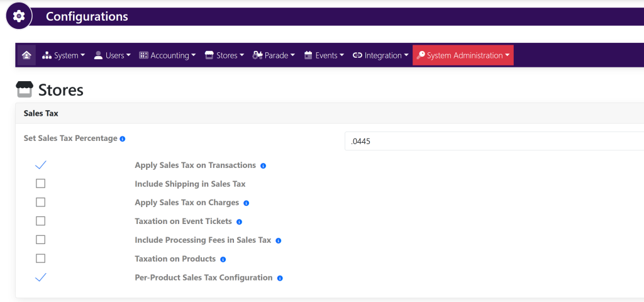Check the Apply Sales Tax on Charges box
644x302 pixels.
(41, 203)
